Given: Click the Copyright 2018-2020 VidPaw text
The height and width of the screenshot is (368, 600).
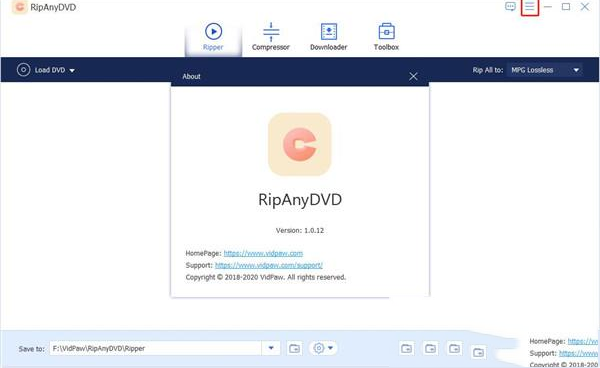Looking at the screenshot, I should (266, 277).
